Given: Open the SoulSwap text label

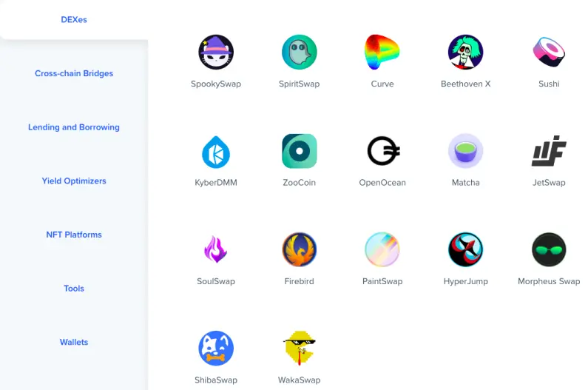Looking at the screenshot, I should (x=216, y=281).
